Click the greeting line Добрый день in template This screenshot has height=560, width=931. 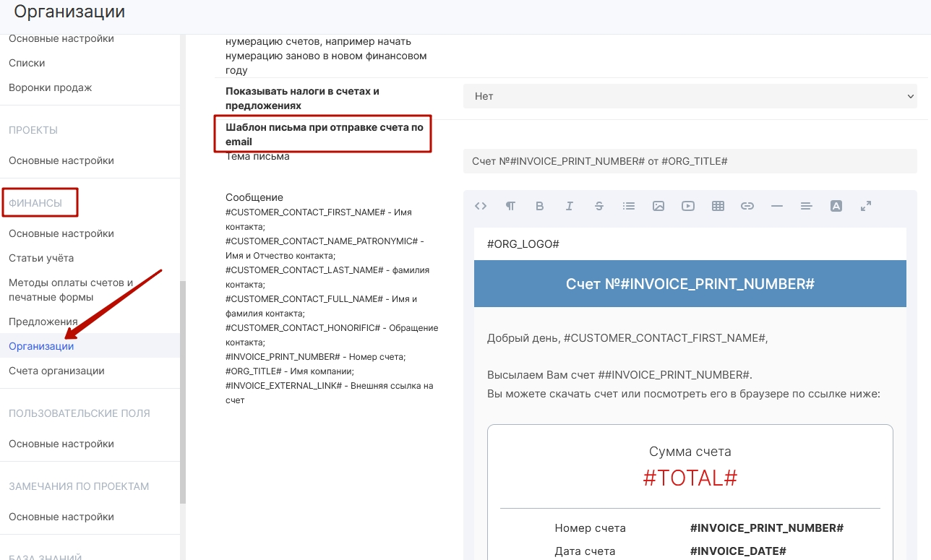pos(627,337)
